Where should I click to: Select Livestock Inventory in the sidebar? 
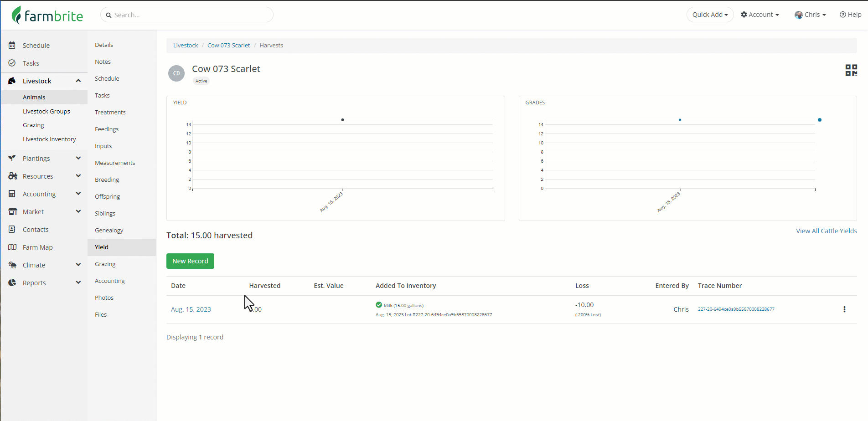(x=49, y=139)
